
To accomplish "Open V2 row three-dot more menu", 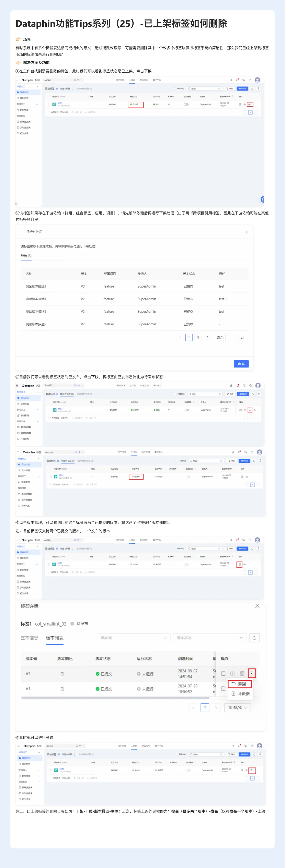I will click(x=252, y=674).
